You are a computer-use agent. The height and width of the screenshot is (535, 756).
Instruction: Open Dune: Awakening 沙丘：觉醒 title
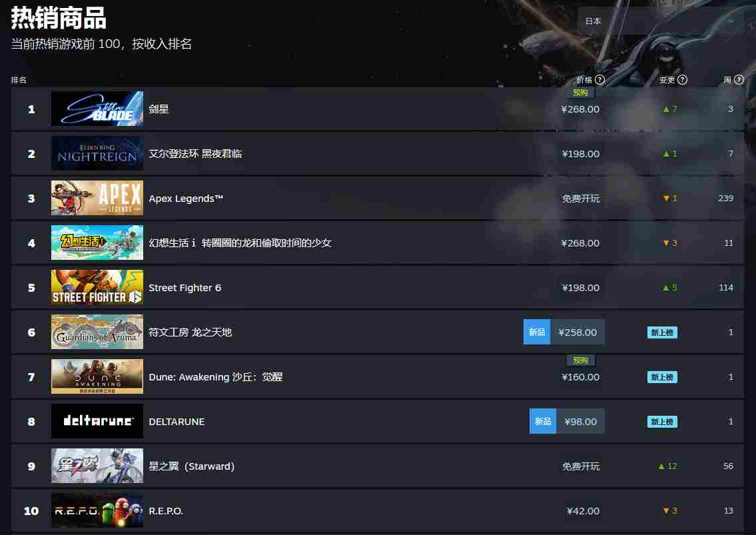[216, 377]
